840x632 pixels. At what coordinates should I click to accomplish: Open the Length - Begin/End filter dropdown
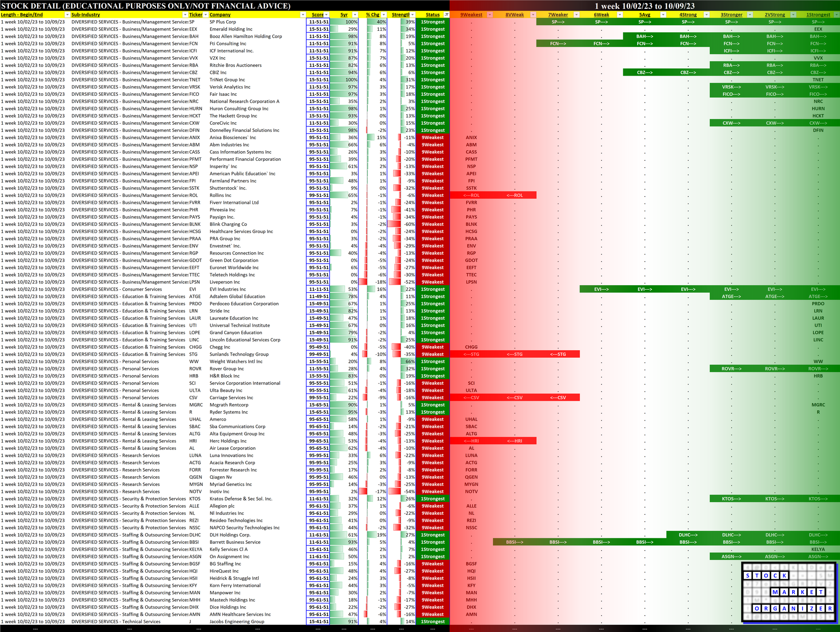67,15
